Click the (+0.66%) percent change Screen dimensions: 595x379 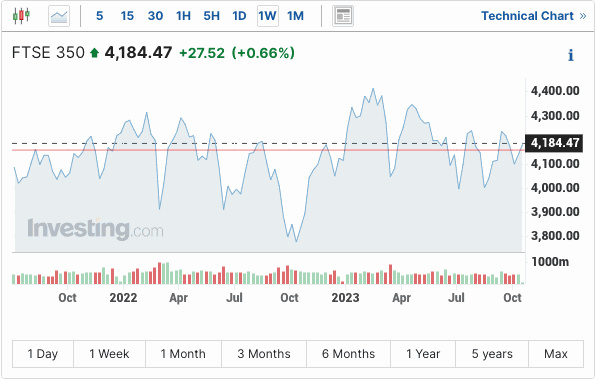263,53
